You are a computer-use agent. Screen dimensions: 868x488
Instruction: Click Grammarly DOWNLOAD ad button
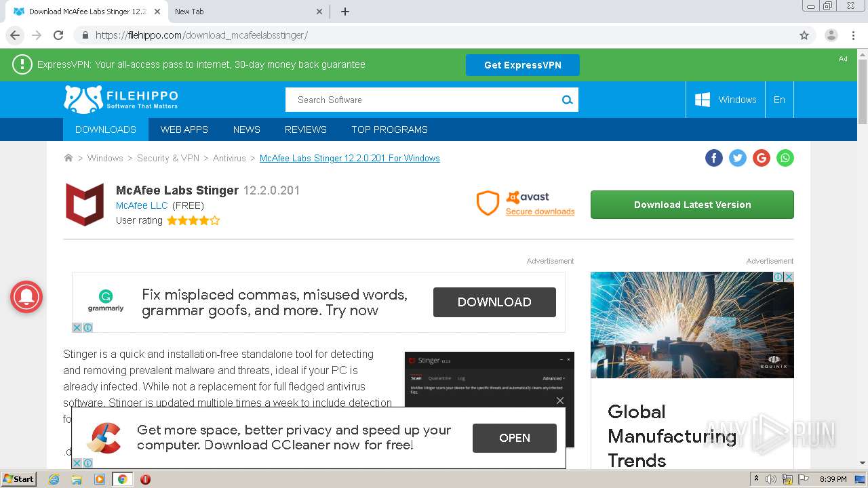494,302
